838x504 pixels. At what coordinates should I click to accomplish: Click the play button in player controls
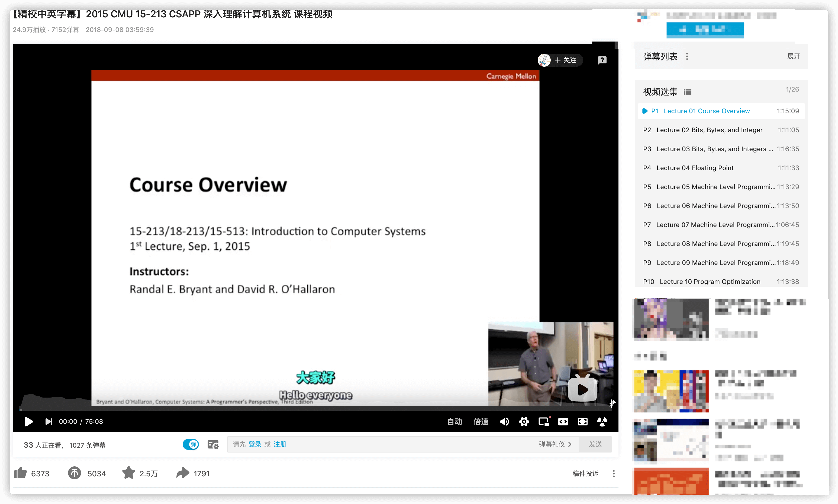pos(29,421)
